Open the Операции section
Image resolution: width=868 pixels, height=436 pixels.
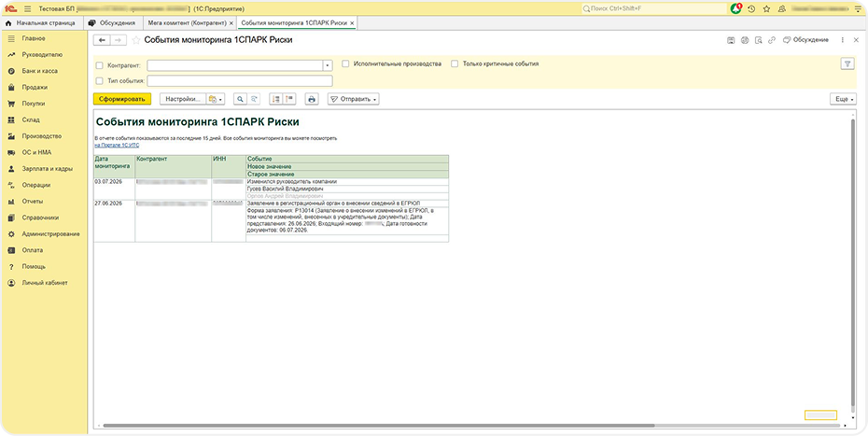click(x=36, y=185)
